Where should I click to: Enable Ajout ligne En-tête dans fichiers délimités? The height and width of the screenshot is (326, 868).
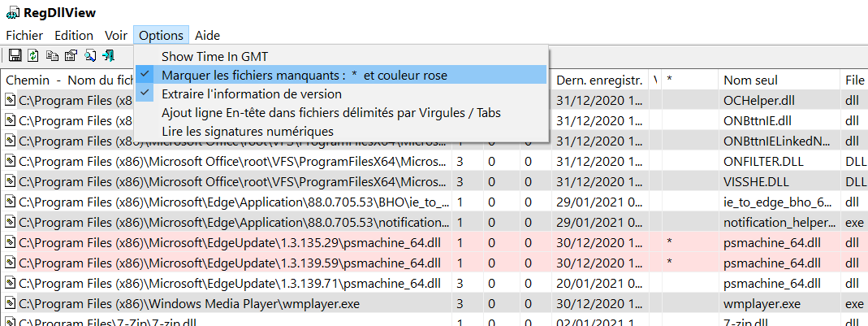tap(341, 112)
